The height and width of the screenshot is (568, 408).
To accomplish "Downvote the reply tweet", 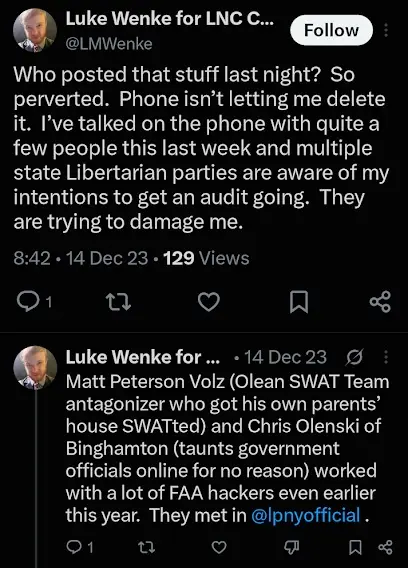I will pos(291,547).
